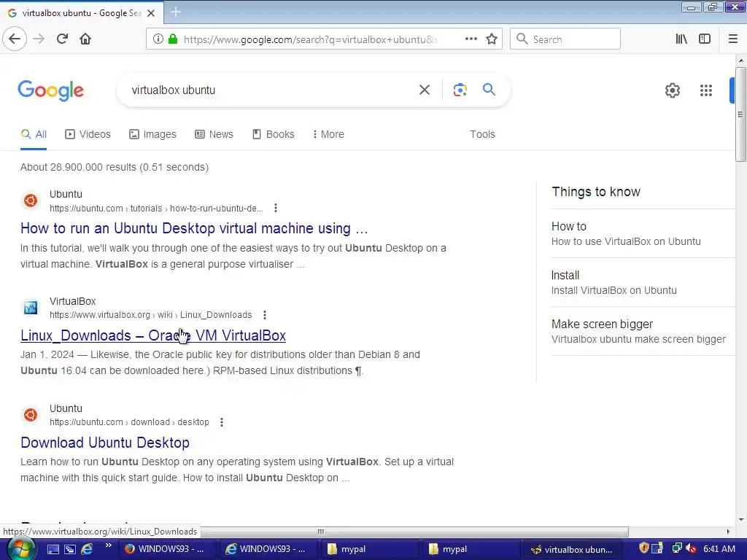Viewport: 747px width, 560px height.
Task: Go back with the browser back arrow
Action: point(15,39)
